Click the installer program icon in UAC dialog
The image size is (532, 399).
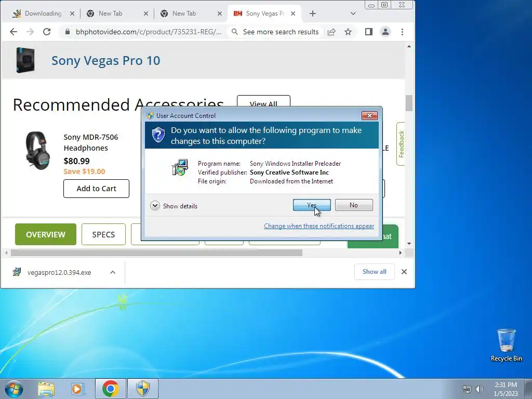coord(180,167)
